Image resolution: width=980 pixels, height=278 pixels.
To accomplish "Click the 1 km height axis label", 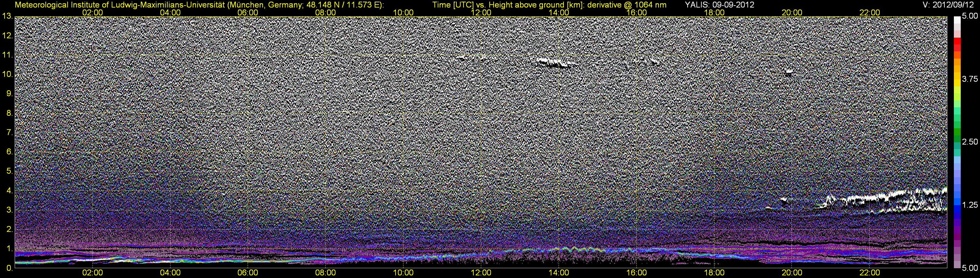I will pos(9,249).
